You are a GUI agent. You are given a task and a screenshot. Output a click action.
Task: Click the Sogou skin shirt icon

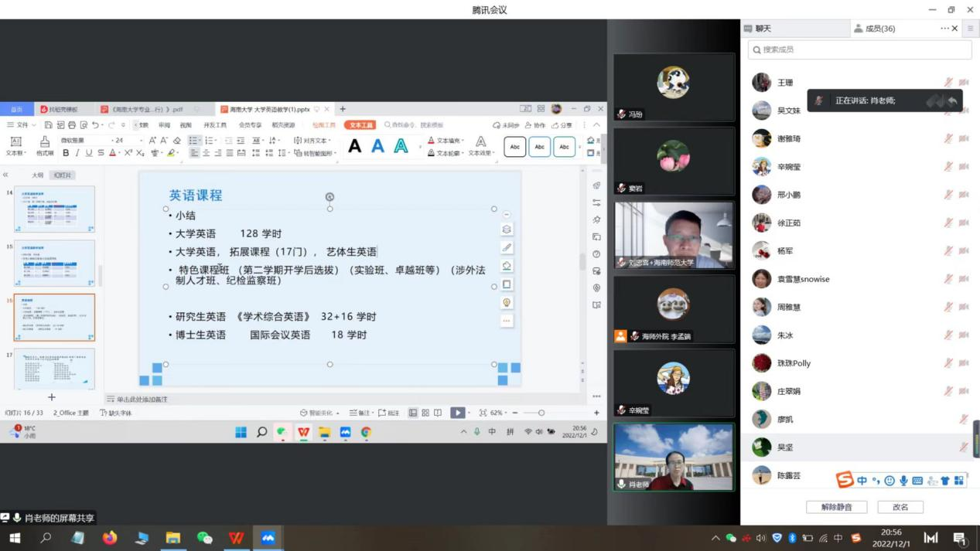pos(945,481)
